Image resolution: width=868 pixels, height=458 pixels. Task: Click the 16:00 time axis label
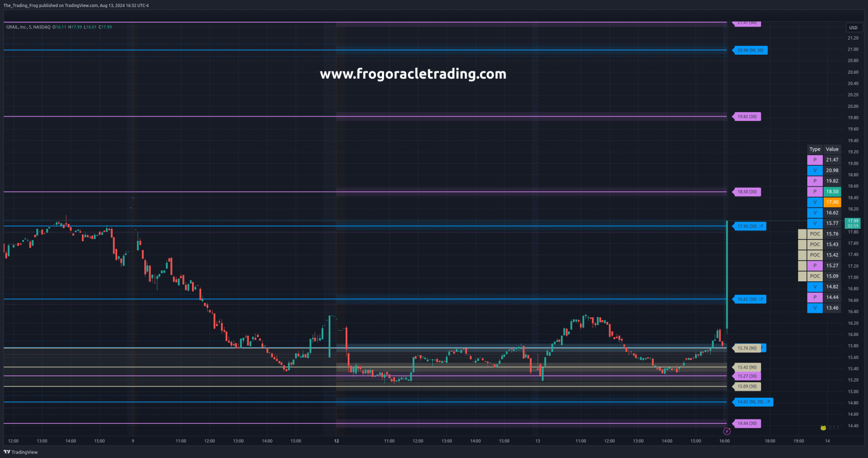click(x=724, y=441)
